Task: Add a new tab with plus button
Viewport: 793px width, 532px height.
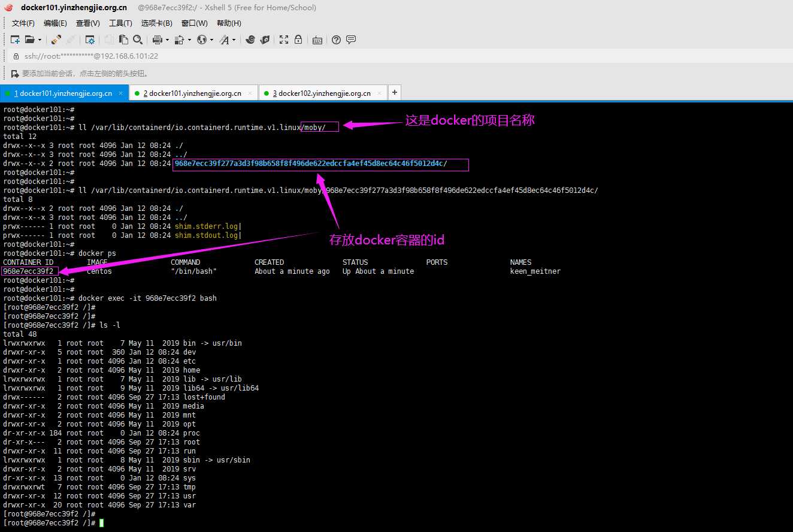Action: coord(395,93)
